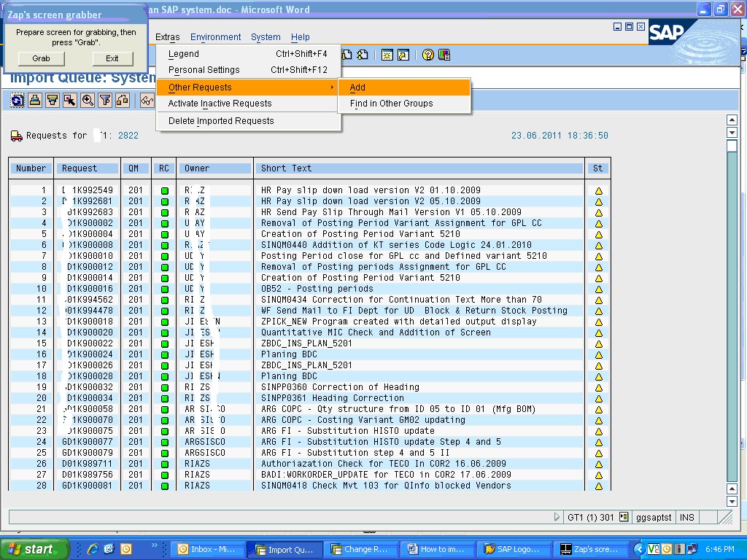Open the Environment menu
The image size is (747, 560).
click(x=215, y=37)
